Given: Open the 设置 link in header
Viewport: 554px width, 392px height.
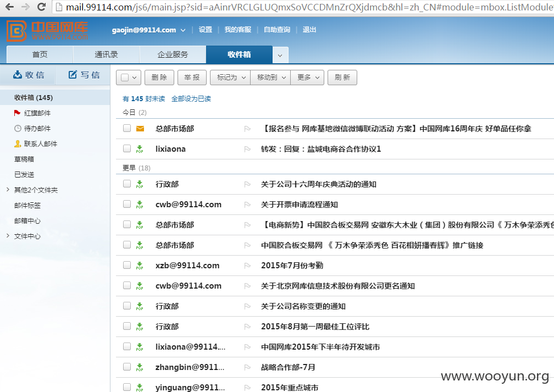Looking at the screenshot, I should 206,30.
